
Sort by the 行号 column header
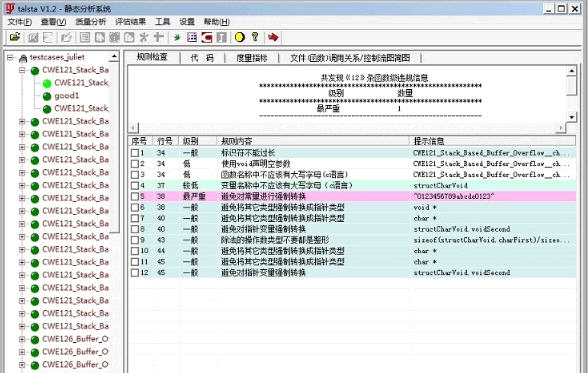[165, 141]
